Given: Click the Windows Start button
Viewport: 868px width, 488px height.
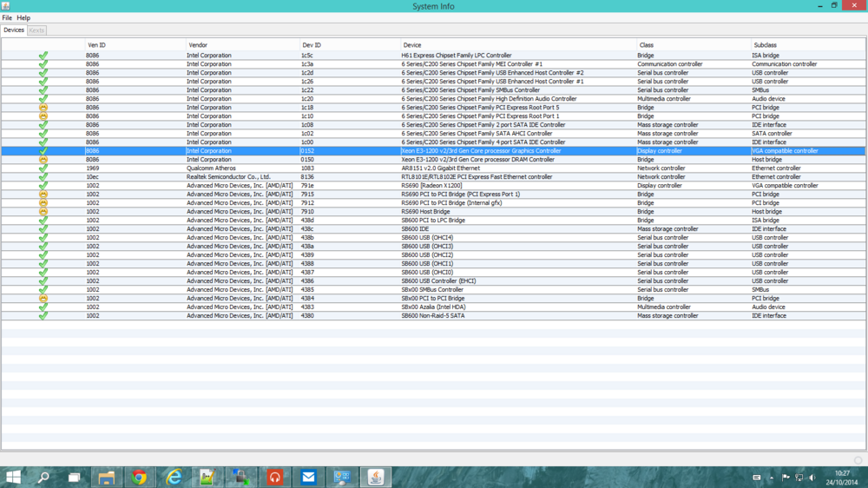Looking at the screenshot, I should (x=13, y=477).
